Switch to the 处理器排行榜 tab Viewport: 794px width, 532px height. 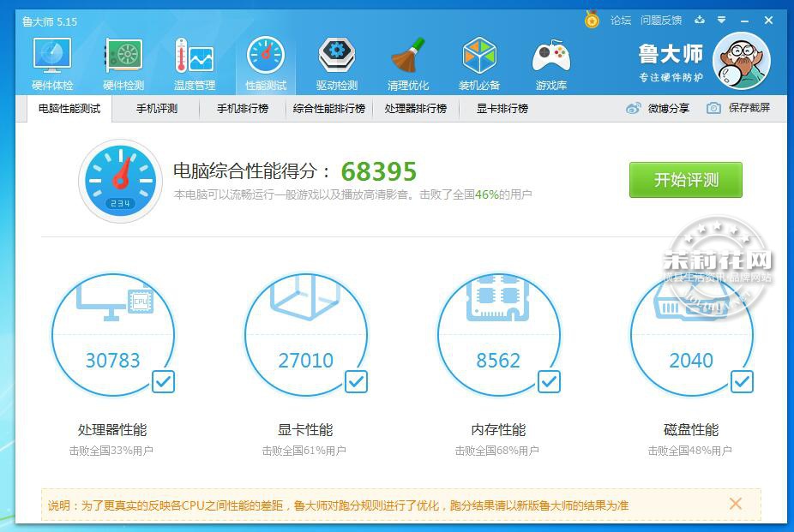pos(416,108)
